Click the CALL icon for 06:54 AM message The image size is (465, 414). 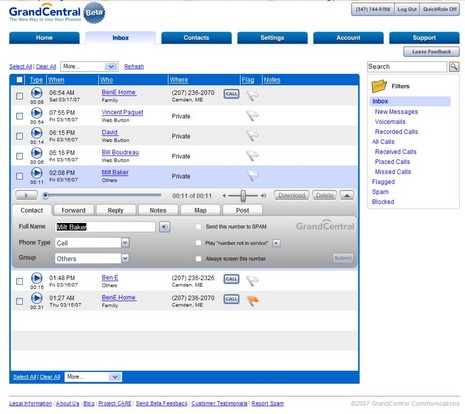click(231, 94)
